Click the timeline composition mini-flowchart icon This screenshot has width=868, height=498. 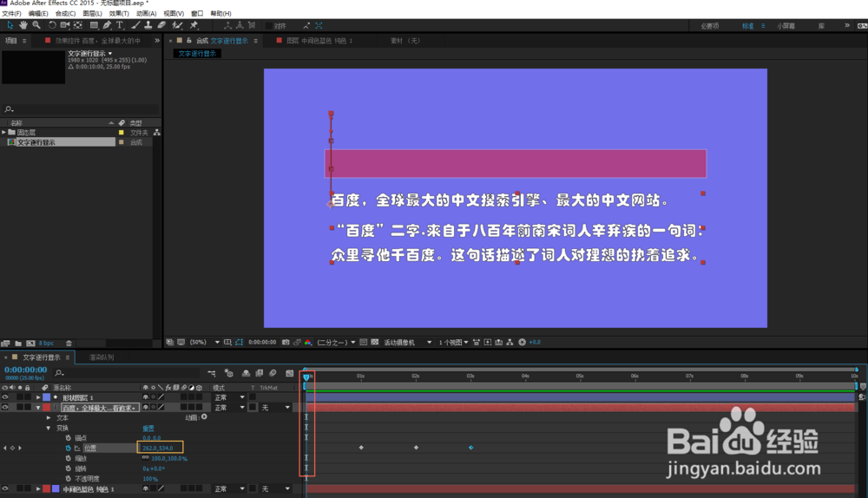(212, 373)
